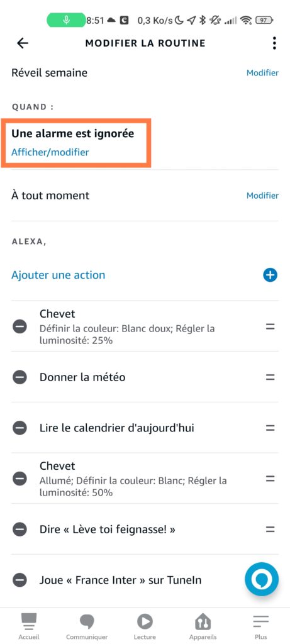
Task: Remove the first Chevet action at 25% brightness
Action: [x=20, y=326]
